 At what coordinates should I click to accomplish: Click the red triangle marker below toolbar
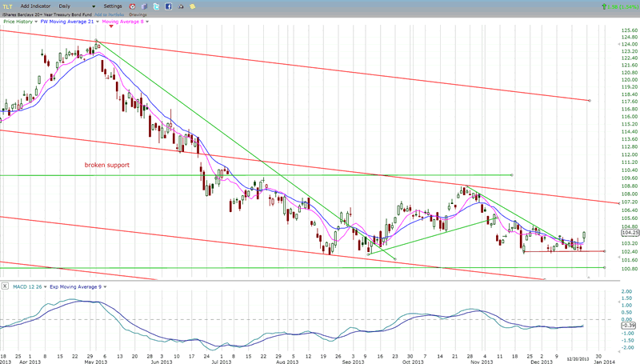coord(111,27)
